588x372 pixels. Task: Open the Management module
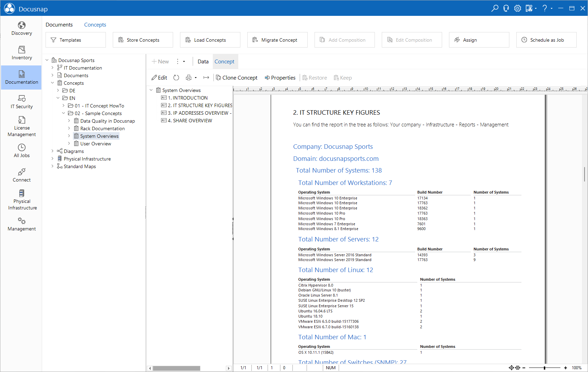pos(21,224)
